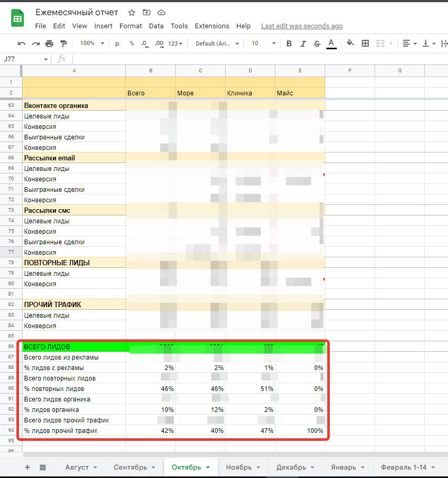
Task: Add a new sheet
Action: click(27, 468)
